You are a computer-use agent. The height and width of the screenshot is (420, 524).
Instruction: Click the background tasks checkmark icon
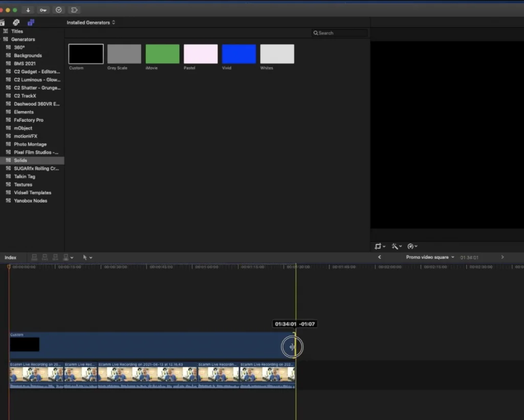(59, 10)
